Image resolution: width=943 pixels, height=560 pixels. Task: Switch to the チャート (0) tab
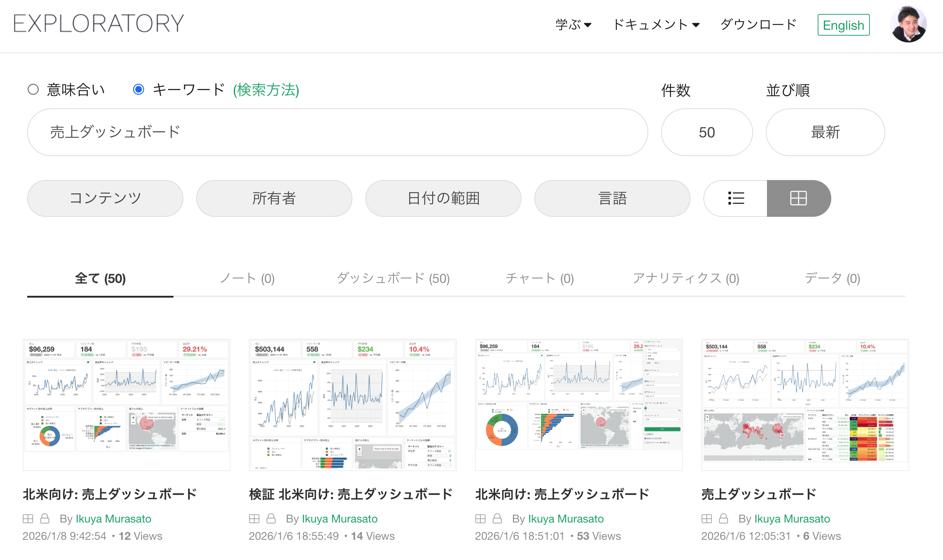coord(539,279)
